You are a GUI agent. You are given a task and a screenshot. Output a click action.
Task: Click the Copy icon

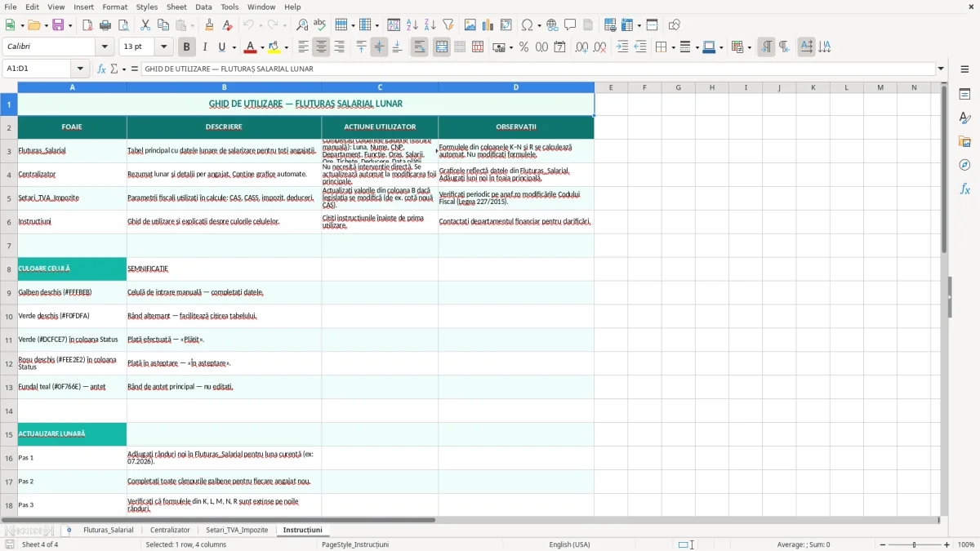tap(163, 25)
